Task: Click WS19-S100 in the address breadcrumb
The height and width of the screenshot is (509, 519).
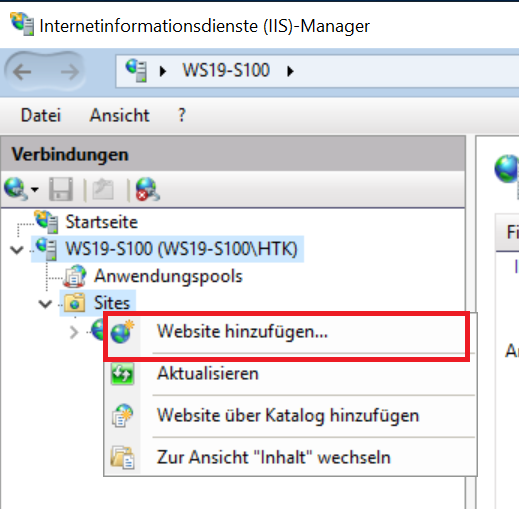Action: [226, 70]
